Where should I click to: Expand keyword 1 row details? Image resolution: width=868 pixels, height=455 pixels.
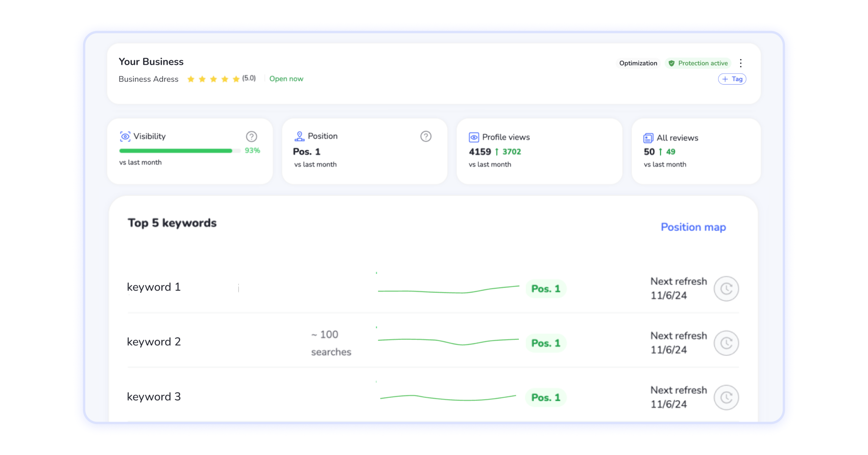tap(154, 287)
